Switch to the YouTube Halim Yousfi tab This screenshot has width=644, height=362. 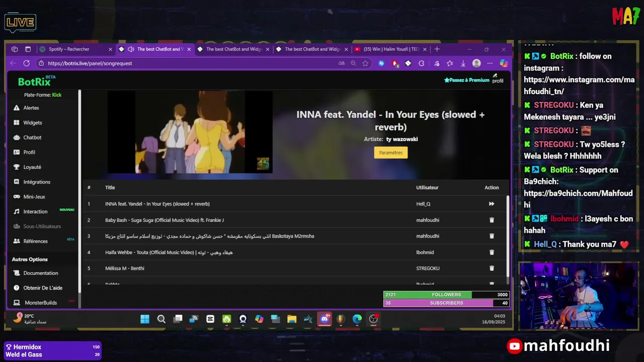click(391, 49)
